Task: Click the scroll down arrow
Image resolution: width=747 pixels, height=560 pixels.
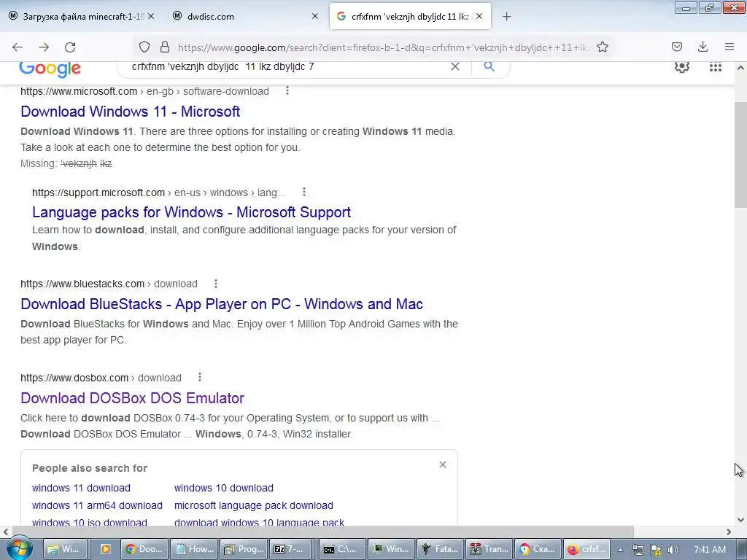Action: [740, 519]
